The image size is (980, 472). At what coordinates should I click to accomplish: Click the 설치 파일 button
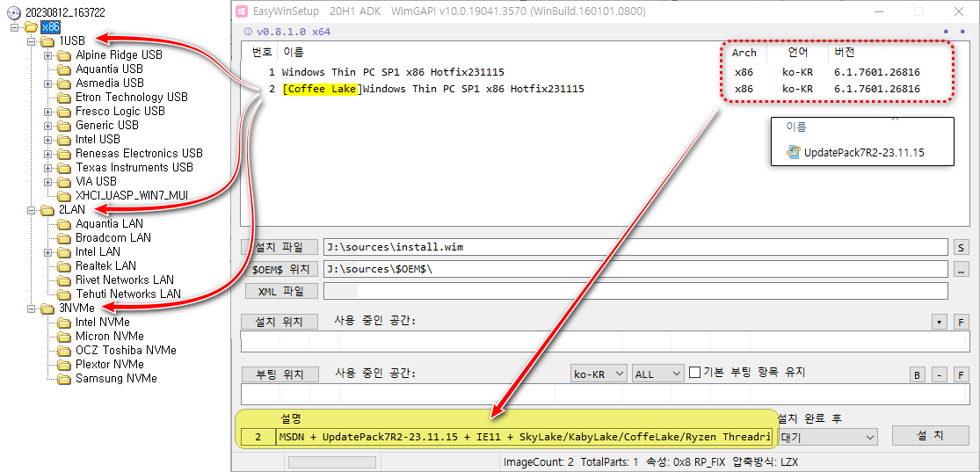click(x=279, y=247)
